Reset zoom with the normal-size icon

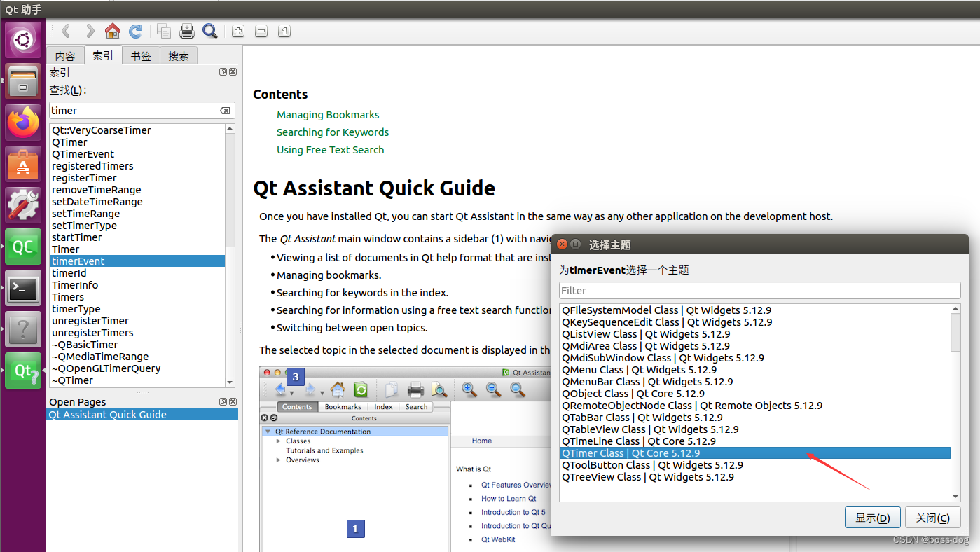pos(284,31)
